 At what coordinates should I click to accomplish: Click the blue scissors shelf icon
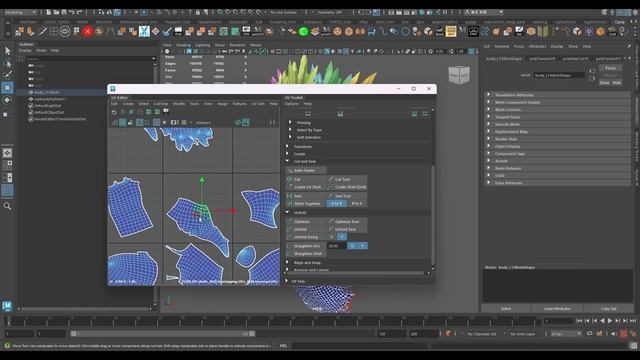pyautogui.click(x=144, y=31)
